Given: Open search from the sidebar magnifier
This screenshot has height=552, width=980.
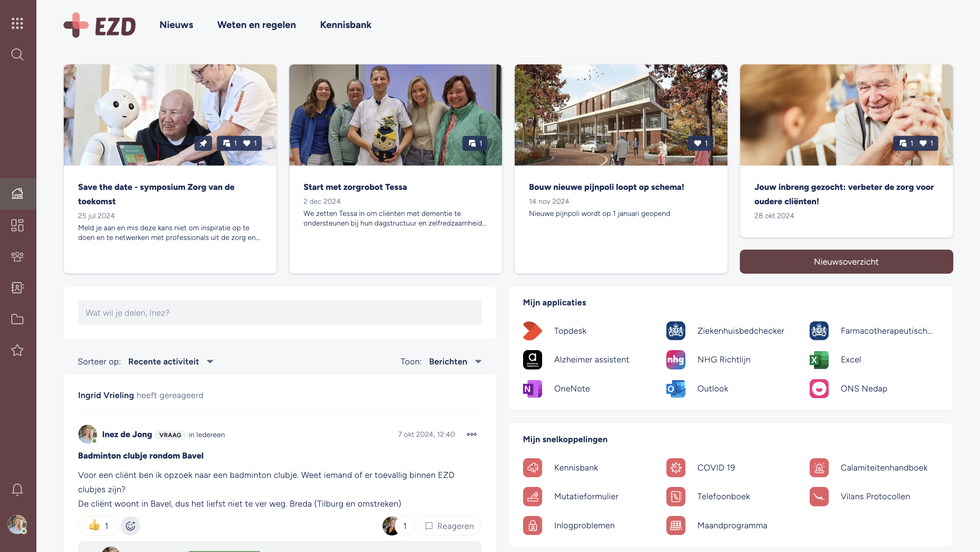Looking at the screenshot, I should pyautogui.click(x=17, y=54).
